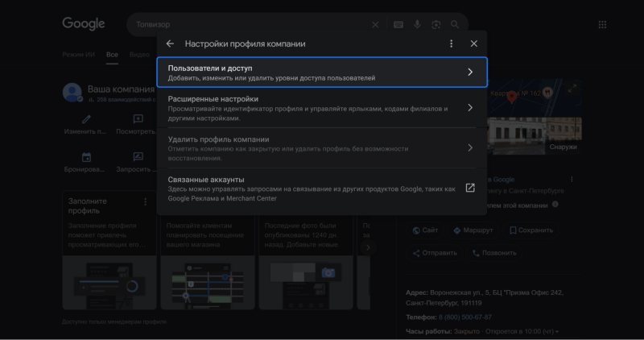The image size is (644, 340).
Task: Clear the search field with X icon
Action: pyautogui.click(x=375, y=25)
